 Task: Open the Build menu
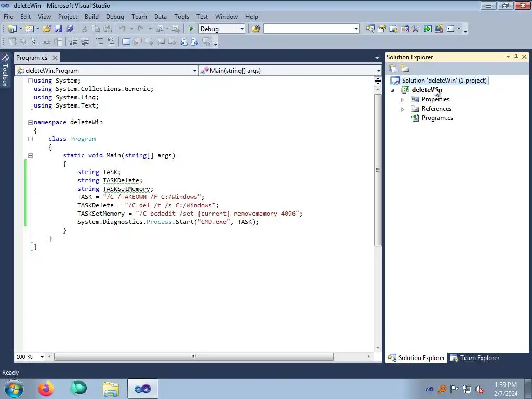(91, 16)
